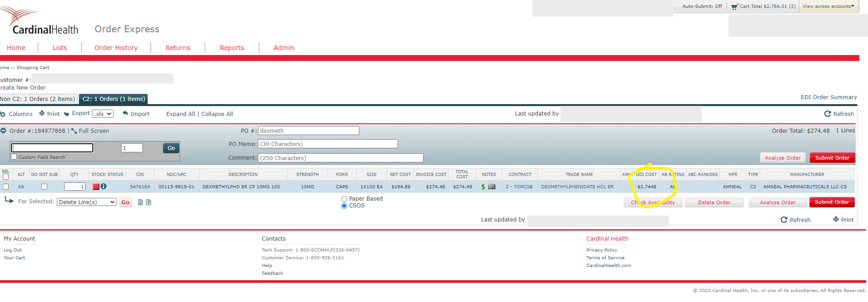The width and height of the screenshot is (868, 302).
Task: Open the Lists menu
Action: click(x=60, y=48)
